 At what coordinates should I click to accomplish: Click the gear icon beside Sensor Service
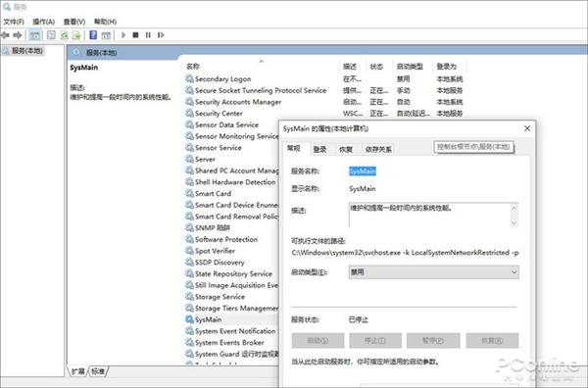coord(189,148)
